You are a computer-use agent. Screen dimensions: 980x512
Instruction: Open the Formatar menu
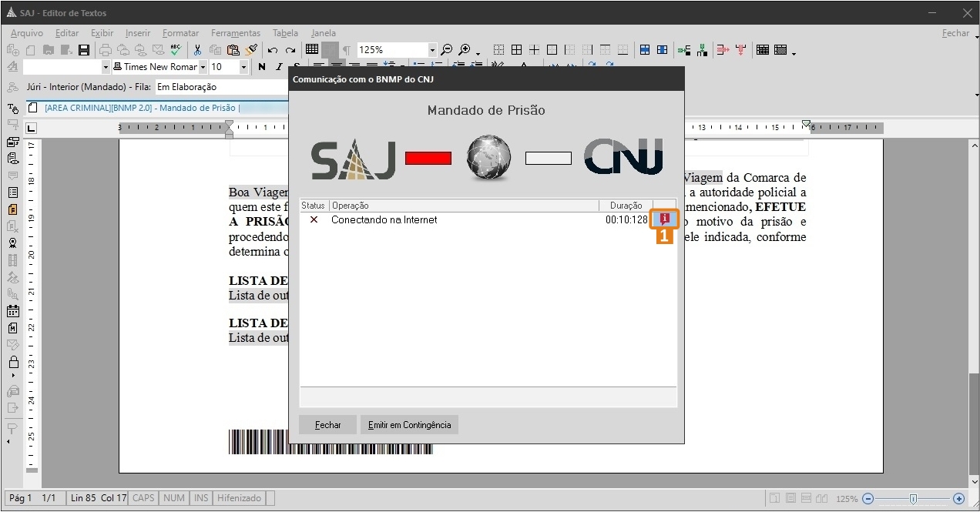click(x=180, y=33)
